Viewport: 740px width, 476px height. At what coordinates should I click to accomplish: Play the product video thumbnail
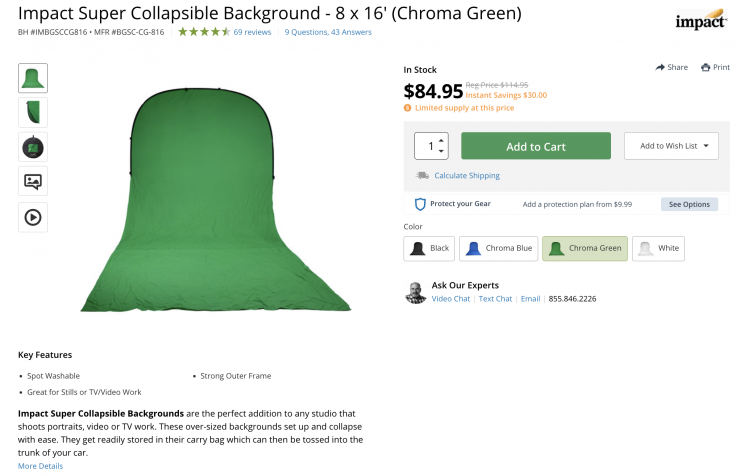(33, 217)
